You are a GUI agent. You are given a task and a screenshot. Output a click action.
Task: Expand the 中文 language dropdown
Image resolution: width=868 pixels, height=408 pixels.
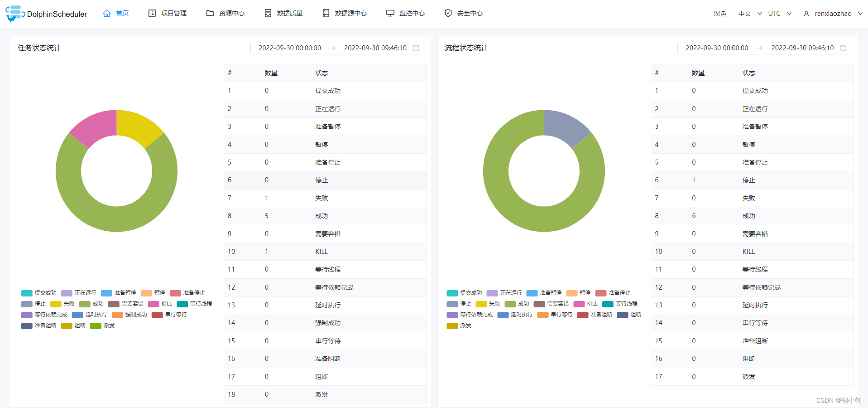click(x=750, y=14)
